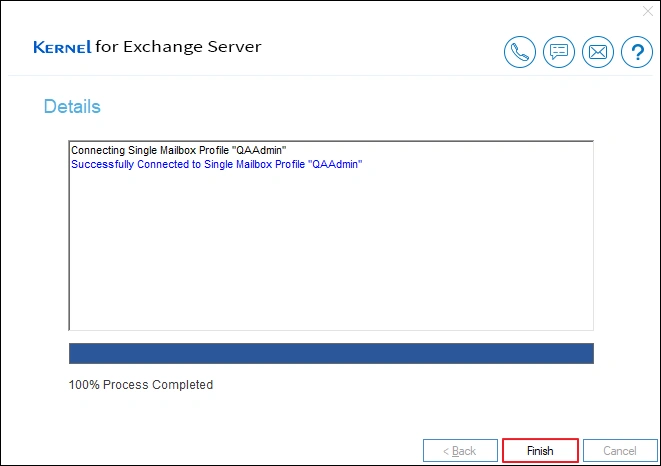Screen dimensions: 661x466
Task: Select blue "Successfully Connected" log line
Action: [x=217, y=164]
